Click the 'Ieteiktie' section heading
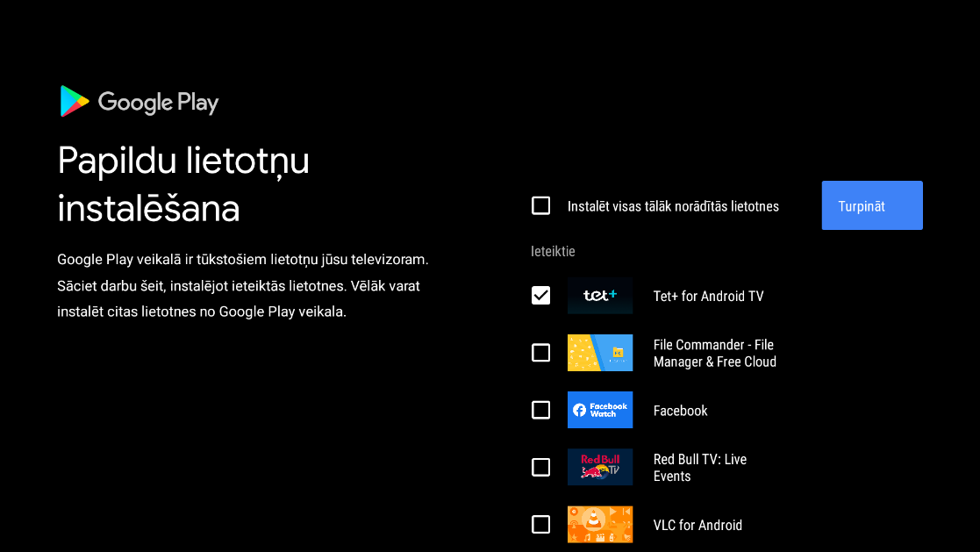Image resolution: width=980 pixels, height=552 pixels. point(553,251)
